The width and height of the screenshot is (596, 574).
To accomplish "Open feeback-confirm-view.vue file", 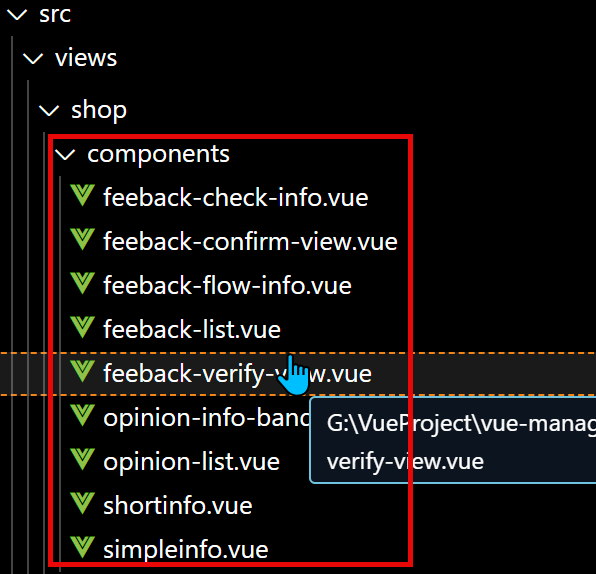I will (250, 241).
